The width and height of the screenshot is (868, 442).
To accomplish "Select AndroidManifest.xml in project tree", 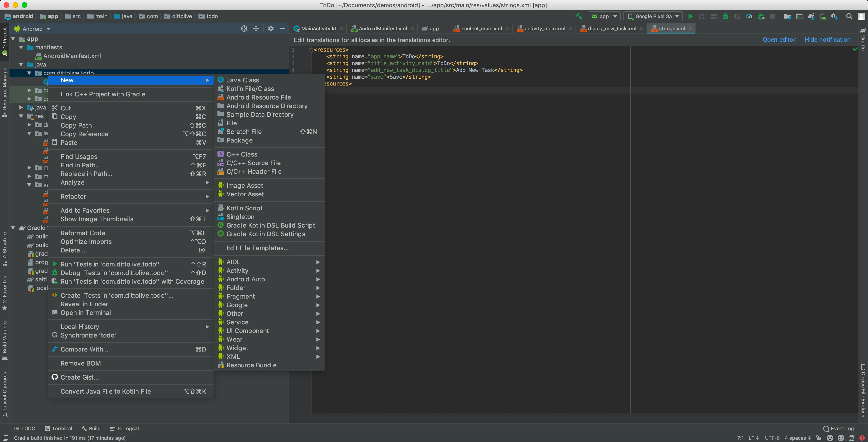I will point(72,56).
